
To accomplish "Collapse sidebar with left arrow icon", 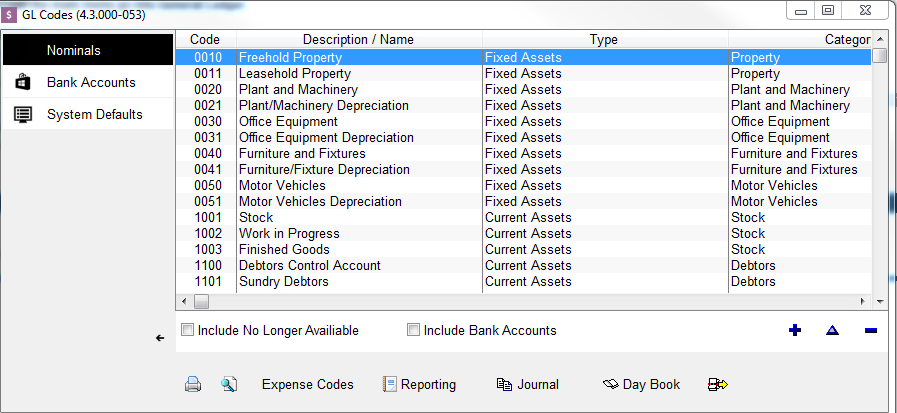I will (x=160, y=338).
